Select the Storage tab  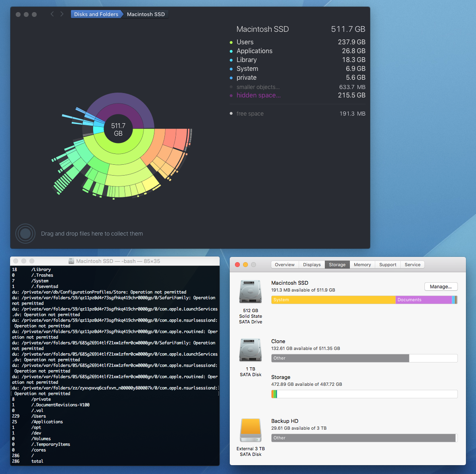tap(337, 265)
